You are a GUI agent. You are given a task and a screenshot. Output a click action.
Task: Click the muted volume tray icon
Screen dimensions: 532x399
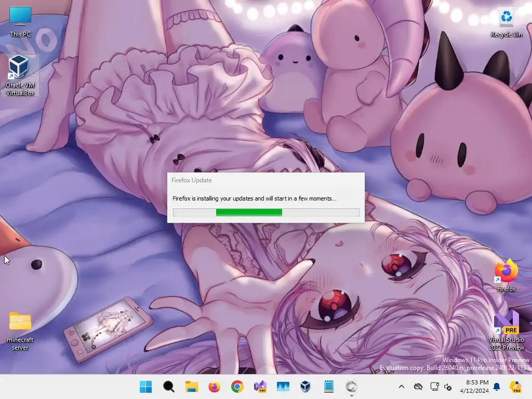(x=448, y=387)
